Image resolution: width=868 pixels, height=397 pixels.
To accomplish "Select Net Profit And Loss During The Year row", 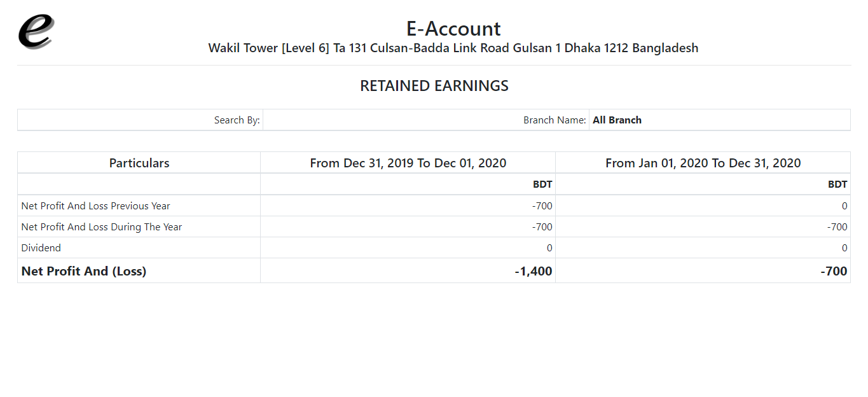I will point(101,227).
